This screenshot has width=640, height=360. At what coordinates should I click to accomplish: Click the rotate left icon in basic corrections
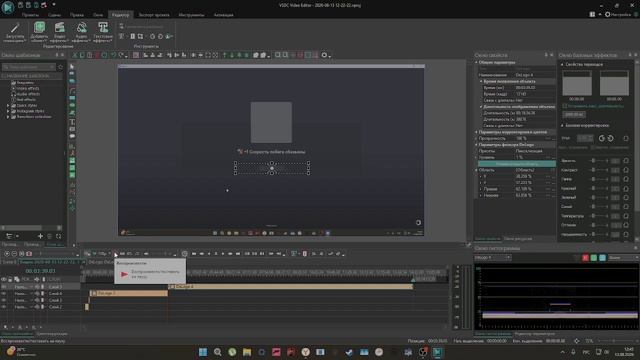(602, 138)
